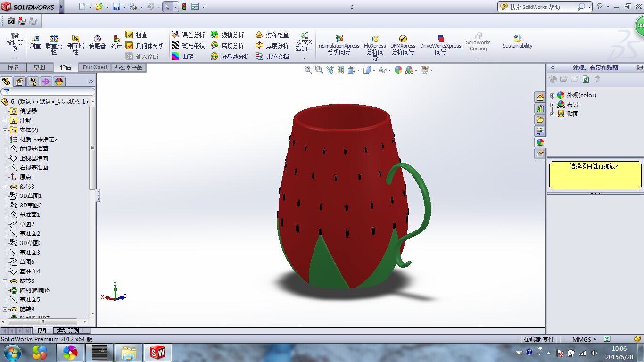
Task: Select the 阵列(圆周)6 feature
Action: [x=34, y=290]
